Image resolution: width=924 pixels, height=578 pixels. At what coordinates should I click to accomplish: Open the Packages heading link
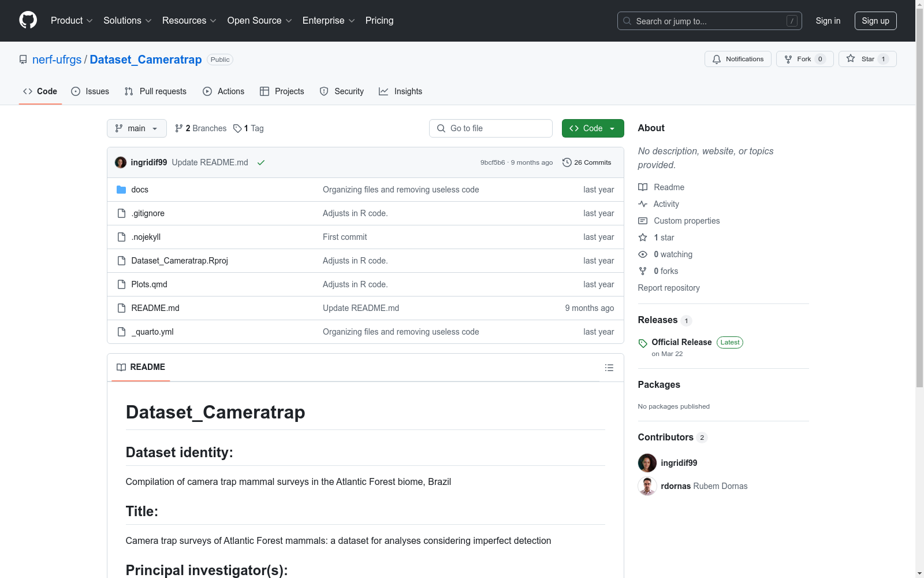tap(659, 385)
